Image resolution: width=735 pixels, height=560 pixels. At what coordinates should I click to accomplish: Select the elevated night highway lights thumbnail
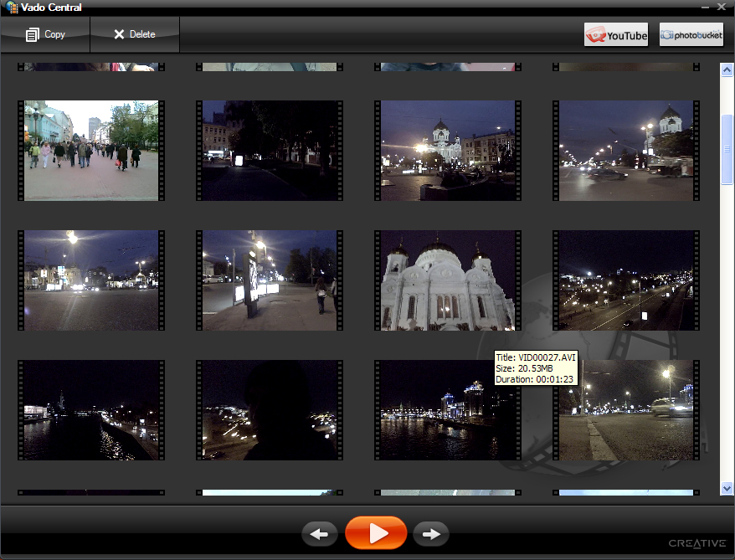[626, 280]
